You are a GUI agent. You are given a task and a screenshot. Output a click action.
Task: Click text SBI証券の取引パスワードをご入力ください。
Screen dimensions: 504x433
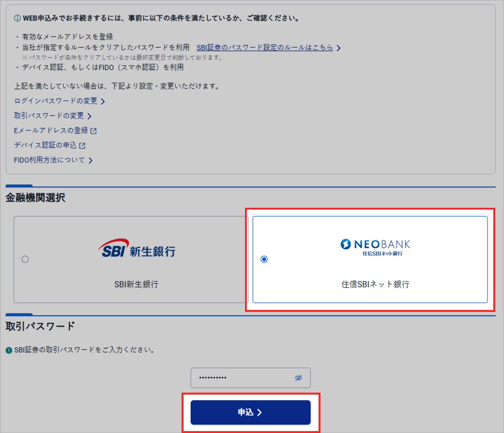click(x=85, y=350)
